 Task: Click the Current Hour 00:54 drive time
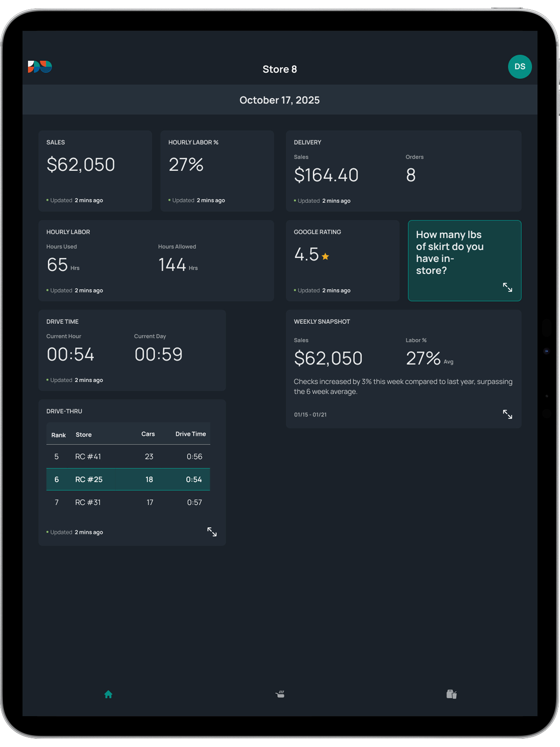point(70,354)
